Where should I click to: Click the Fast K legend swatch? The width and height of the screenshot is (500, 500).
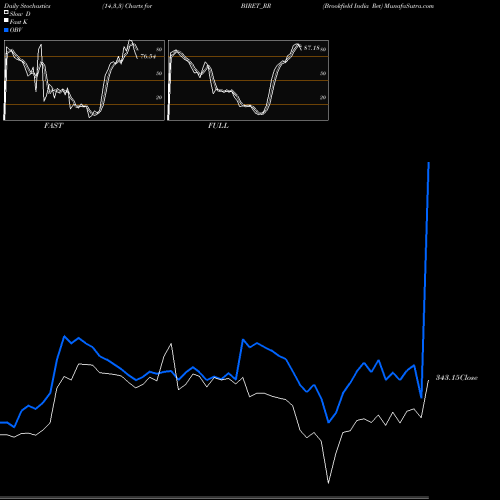click(x=6, y=20)
